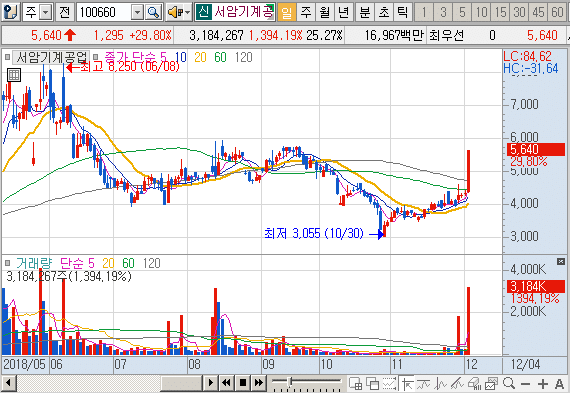This screenshot has width=570, height=393.
Task: Toggle the 거래량 volume indicator checkbox
Action: (7, 263)
